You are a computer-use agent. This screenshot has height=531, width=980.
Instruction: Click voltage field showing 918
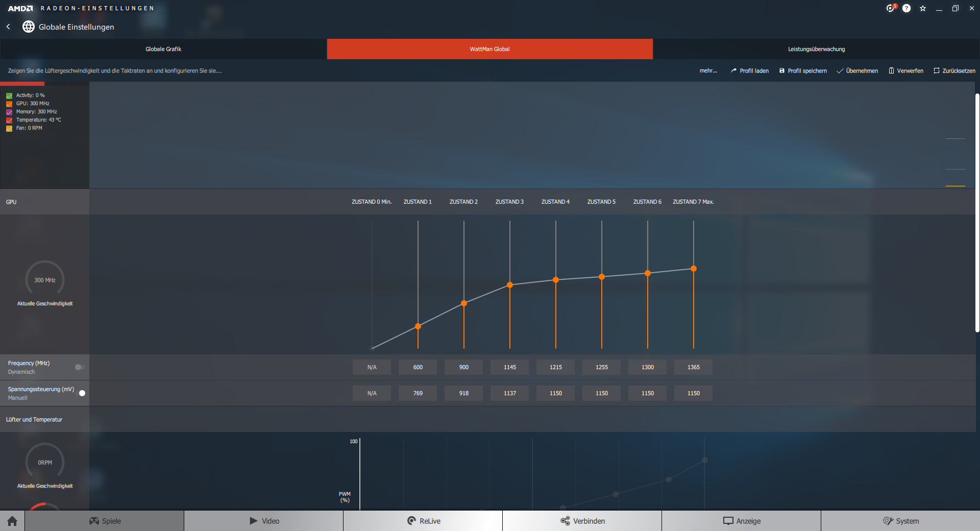tap(464, 393)
